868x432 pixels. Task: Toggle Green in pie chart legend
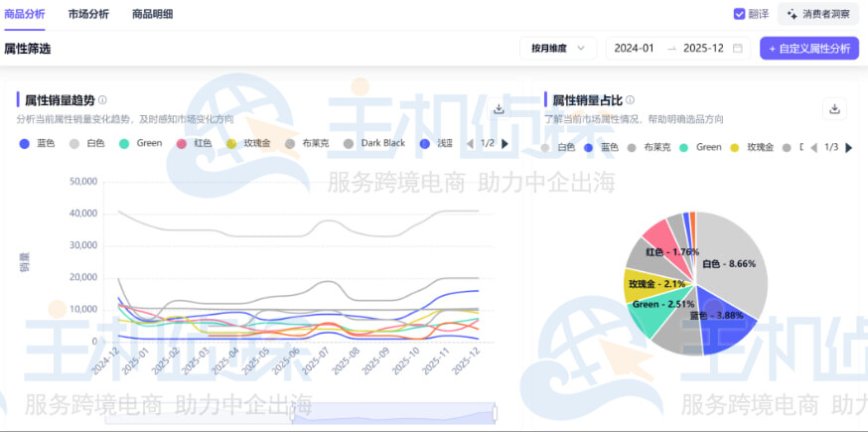pos(701,147)
